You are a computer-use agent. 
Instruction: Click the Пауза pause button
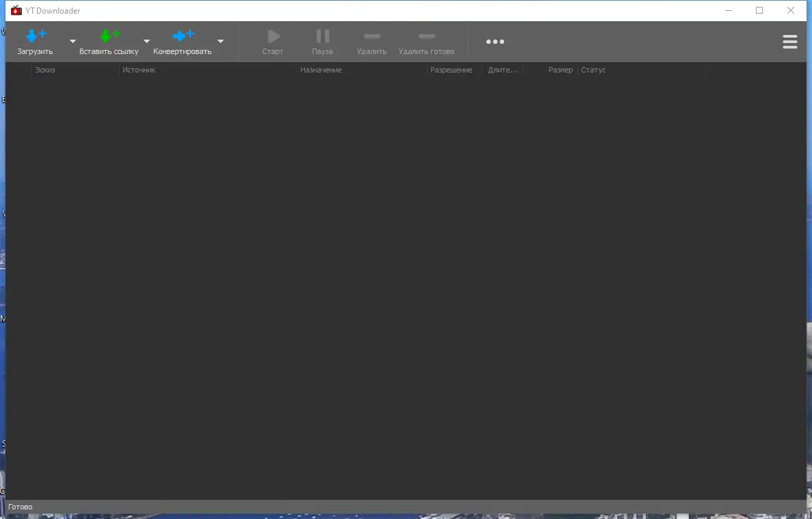pos(322,42)
